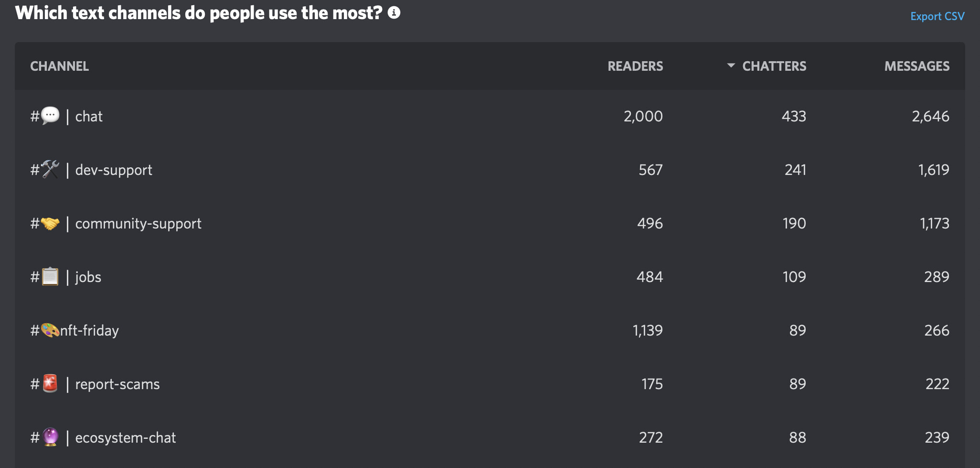Click the ecosystem-chat channel name
This screenshot has height=468, width=980.
pos(126,437)
